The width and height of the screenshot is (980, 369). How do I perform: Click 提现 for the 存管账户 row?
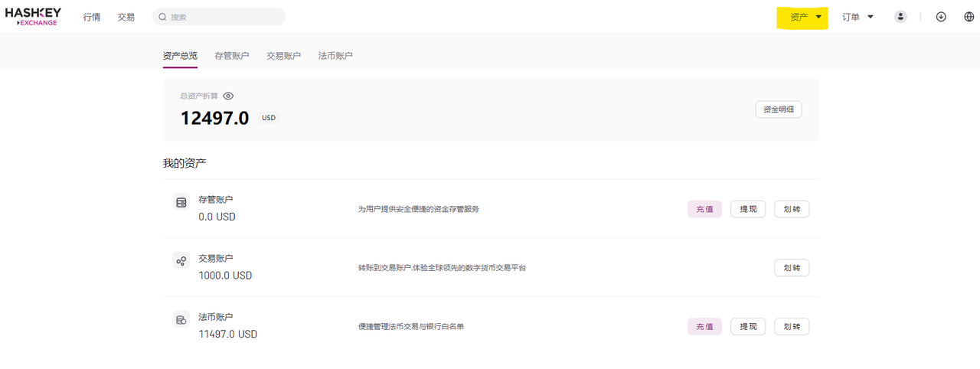748,209
